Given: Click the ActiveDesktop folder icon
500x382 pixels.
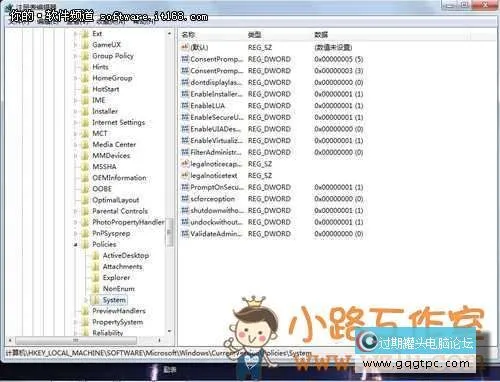Looking at the screenshot, I should 96,256.
